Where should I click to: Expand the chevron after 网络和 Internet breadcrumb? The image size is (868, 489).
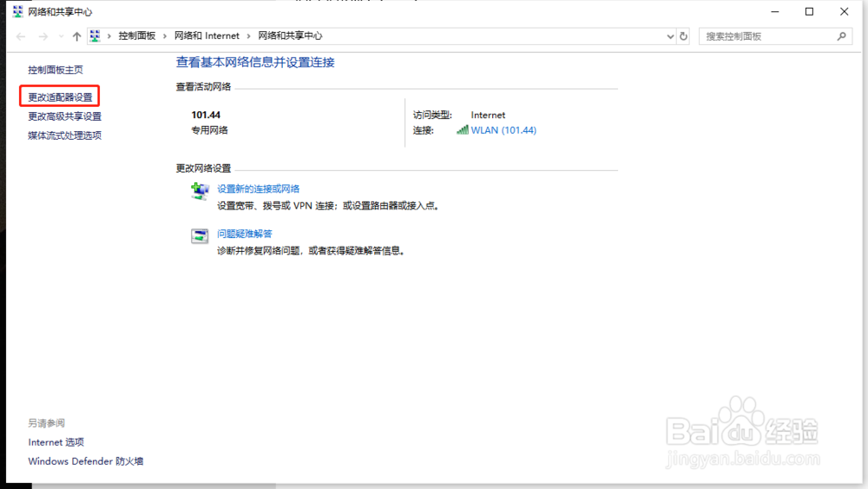(248, 36)
